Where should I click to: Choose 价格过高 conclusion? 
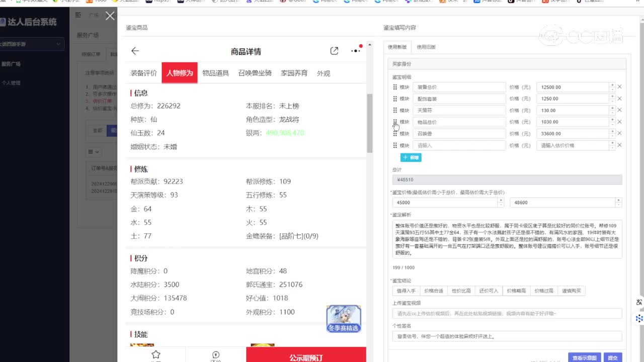[544, 291]
